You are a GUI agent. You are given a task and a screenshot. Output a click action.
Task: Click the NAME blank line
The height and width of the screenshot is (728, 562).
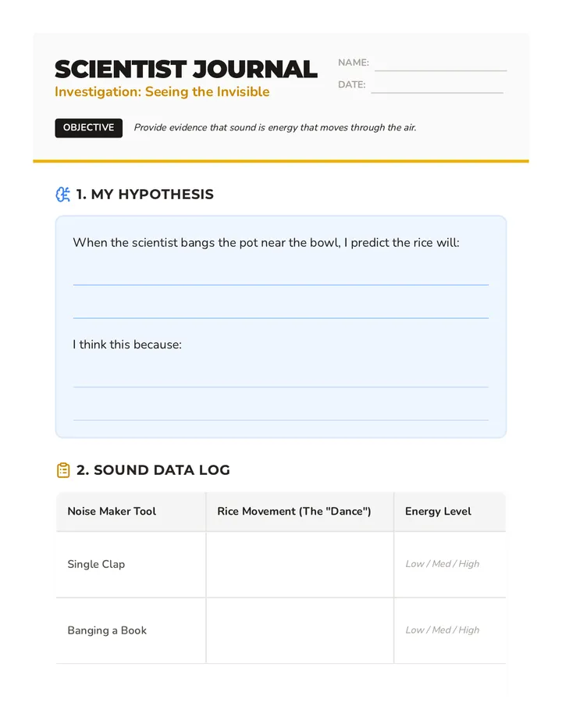(440, 70)
